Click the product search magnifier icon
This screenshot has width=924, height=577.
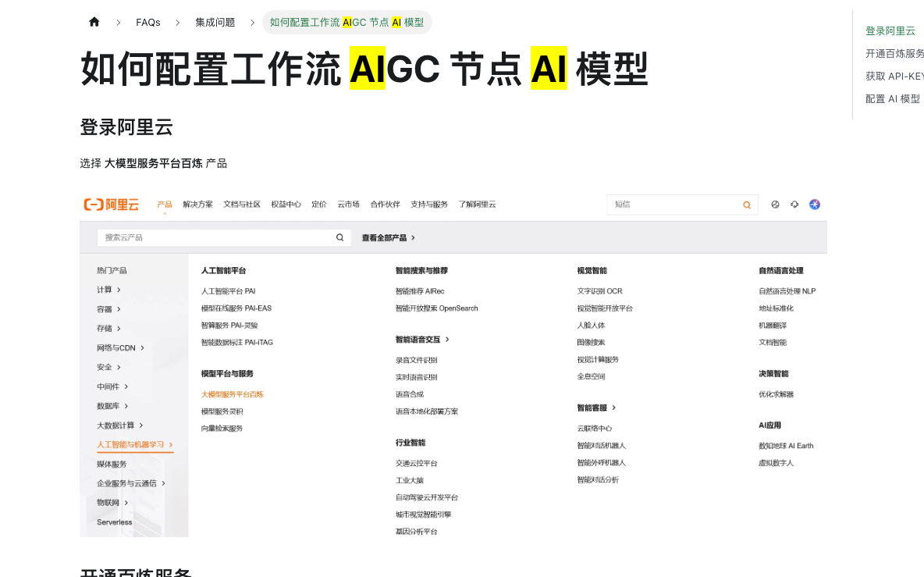tap(340, 237)
